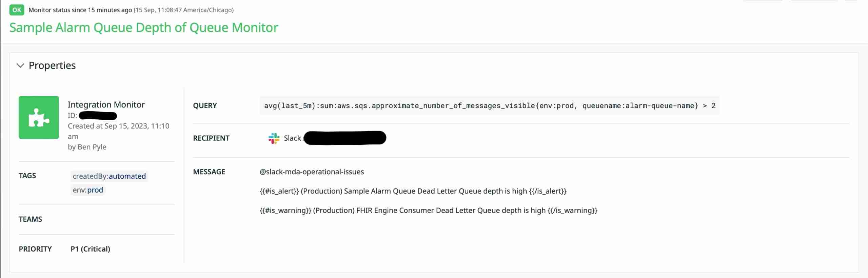Click the monitor query code box
The width and height of the screenshot is (868, 278).
[489, 106]
